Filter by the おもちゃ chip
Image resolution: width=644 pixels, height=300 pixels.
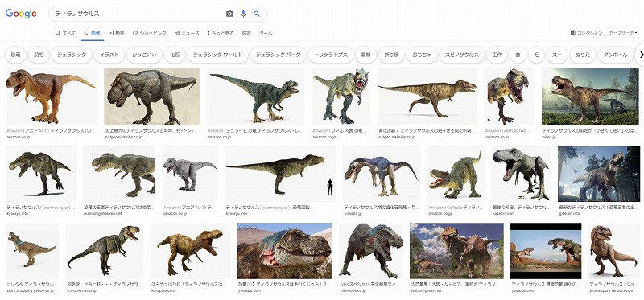422,55
